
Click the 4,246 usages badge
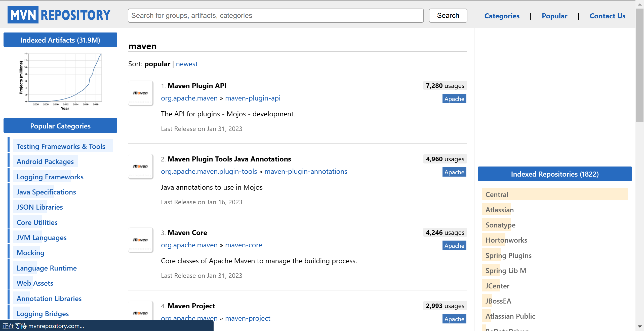(x=445, y=233)
